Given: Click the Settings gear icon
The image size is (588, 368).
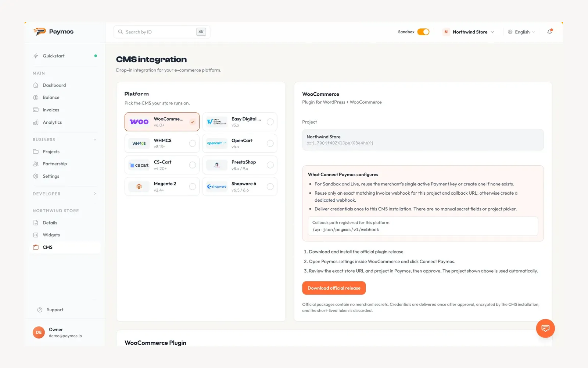Looking at the screenshot, I should [x=36, y=176].
